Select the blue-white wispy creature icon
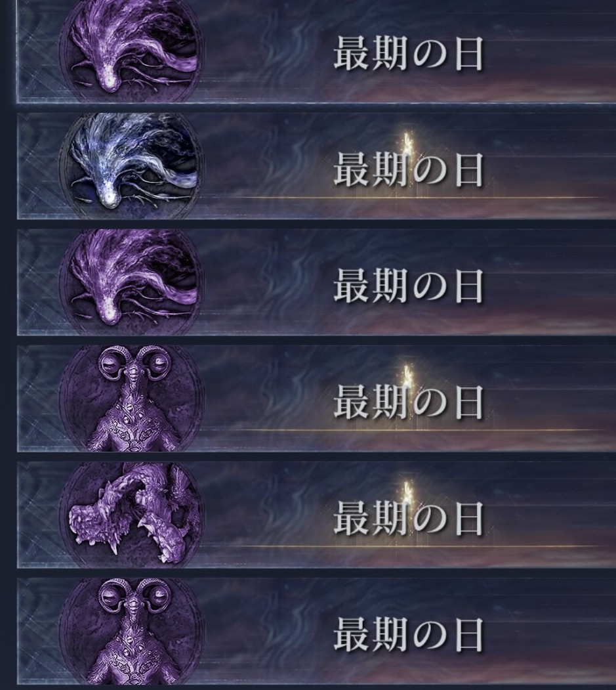 (131, 165)
